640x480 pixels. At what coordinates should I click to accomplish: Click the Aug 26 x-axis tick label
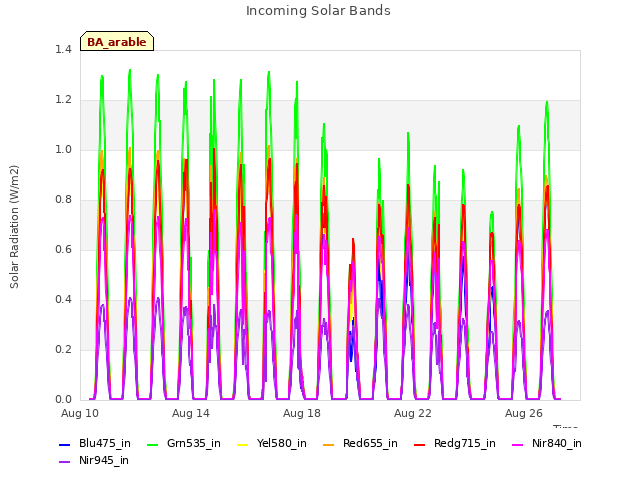point(524,413)
